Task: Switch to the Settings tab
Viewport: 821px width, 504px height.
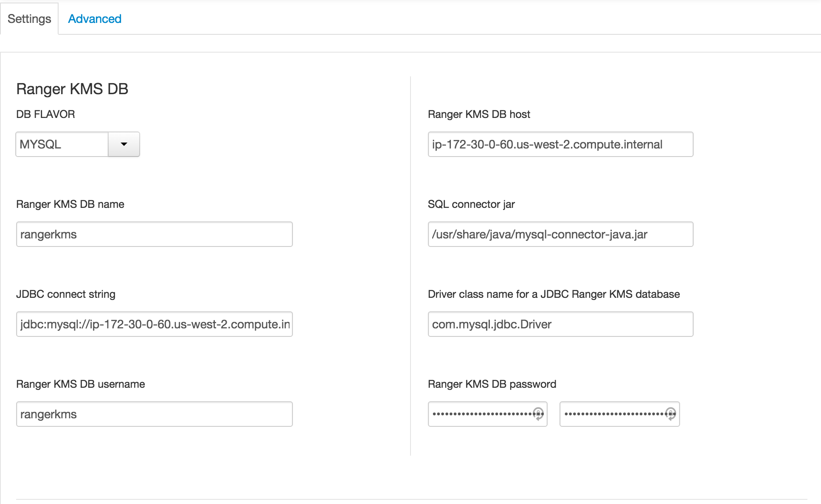Action: point(29,19)
